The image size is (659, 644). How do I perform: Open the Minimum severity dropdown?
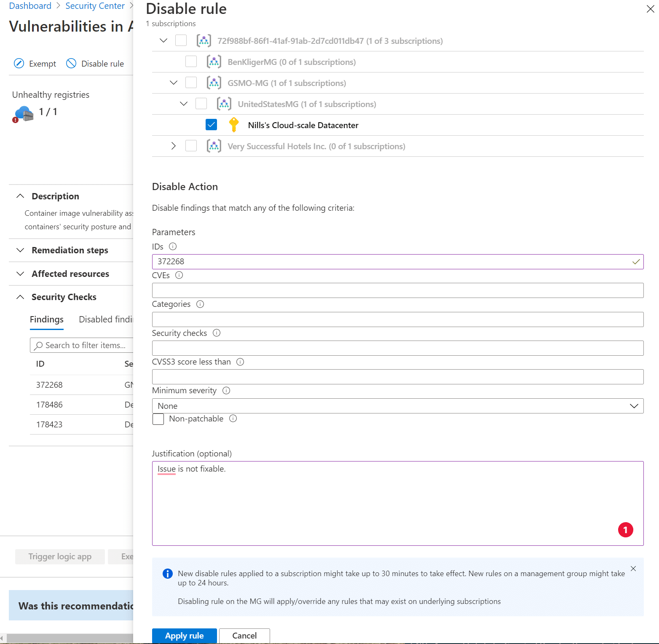pyautogui.click(x=634, y=406)
